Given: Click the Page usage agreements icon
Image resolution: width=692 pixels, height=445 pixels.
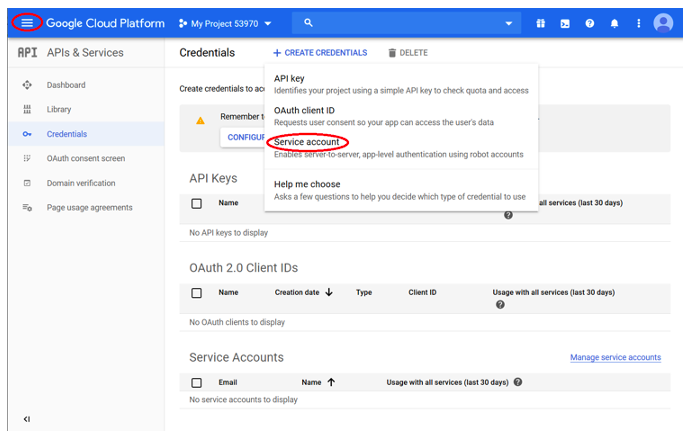Looking at the screenshot, I should (27, 207).
